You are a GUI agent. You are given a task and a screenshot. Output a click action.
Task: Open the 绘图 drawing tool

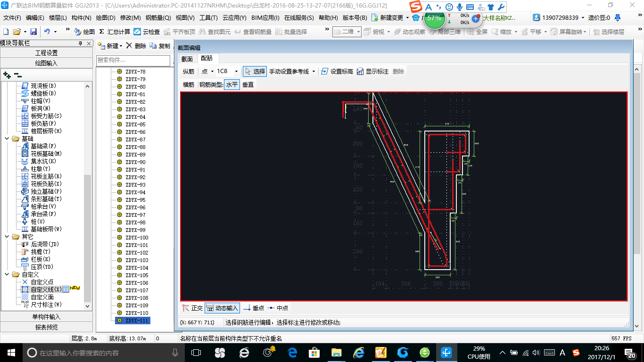pos(84,32)
